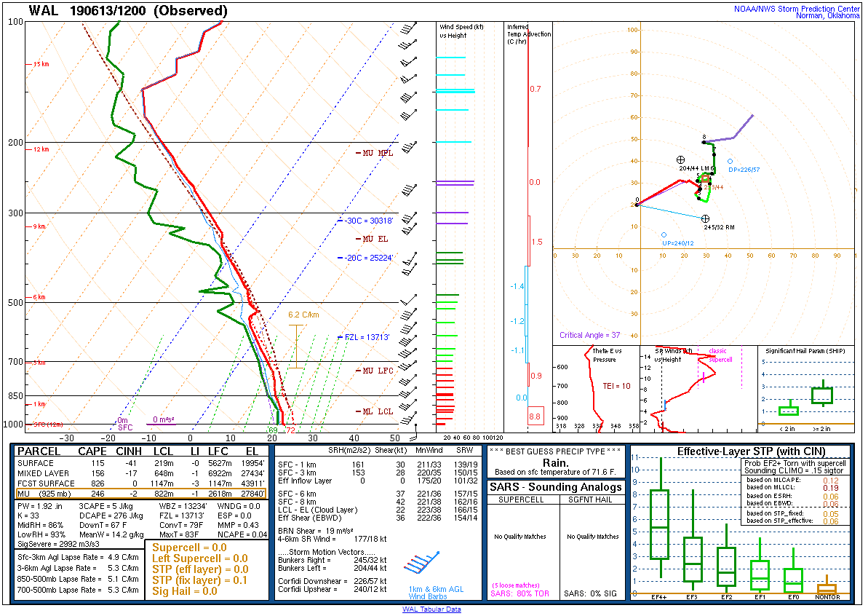Select the MIXED LAYER parcel row
Screen dimensions: 868x616
[142, 473]
